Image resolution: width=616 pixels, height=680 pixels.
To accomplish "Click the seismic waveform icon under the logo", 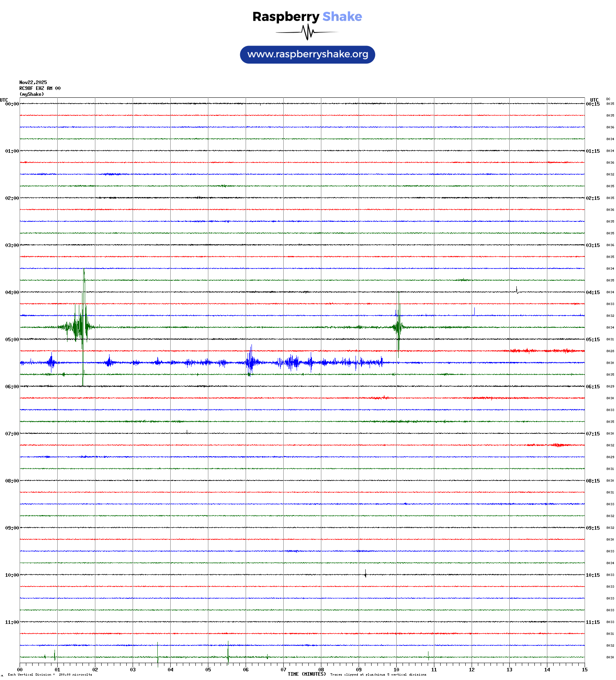I will [x=307, y=32].
